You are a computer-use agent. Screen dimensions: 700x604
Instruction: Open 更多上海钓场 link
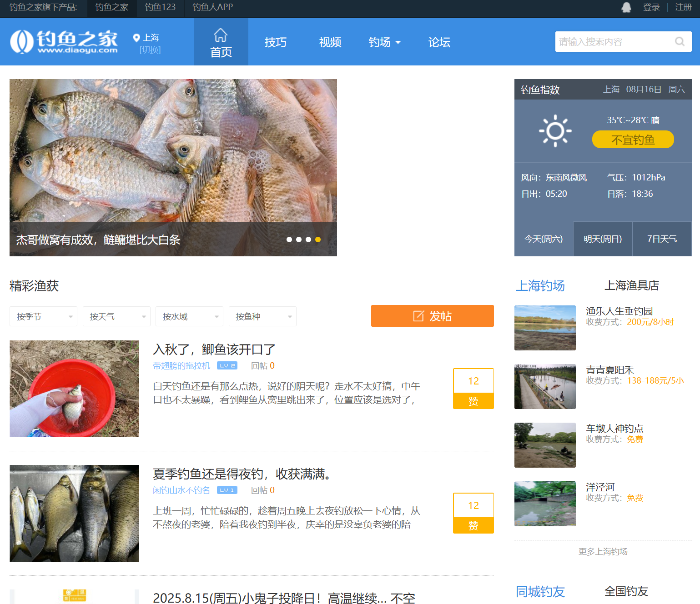[x=602, y=551]
